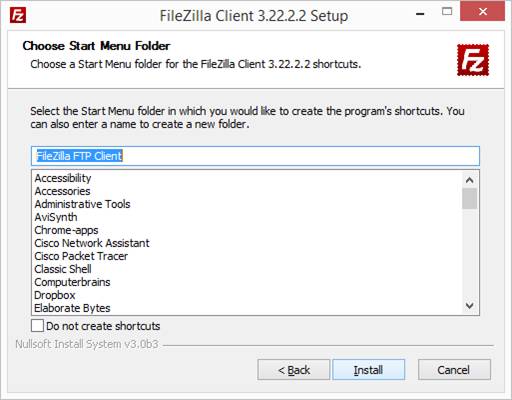Minimize the setup window
This screenshot has width=512, height=400.
(x=420, y=13)
